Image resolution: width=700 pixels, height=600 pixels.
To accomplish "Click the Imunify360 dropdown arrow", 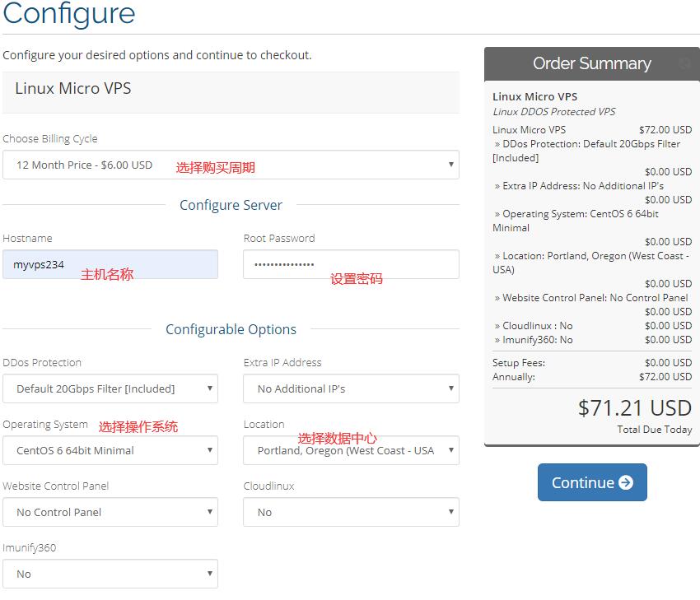I will (x=209, y=573).
